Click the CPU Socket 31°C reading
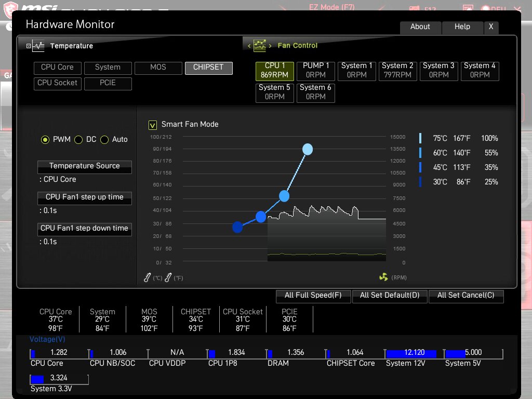 click(x=243, y=320)
